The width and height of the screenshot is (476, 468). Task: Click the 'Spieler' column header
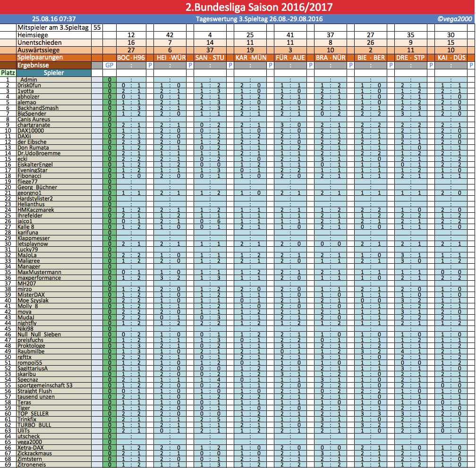click(54, 73)
